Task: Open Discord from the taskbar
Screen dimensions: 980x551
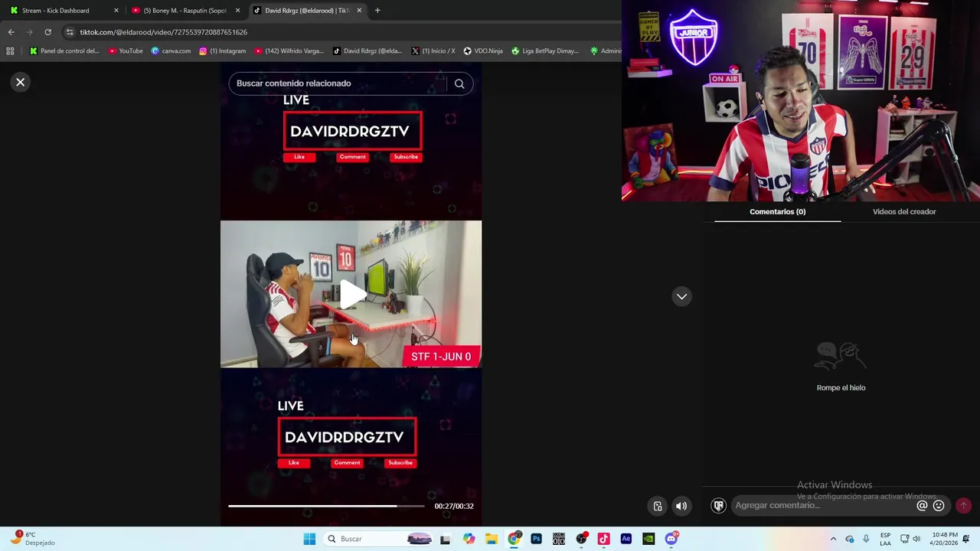Action: pos(671,539)
